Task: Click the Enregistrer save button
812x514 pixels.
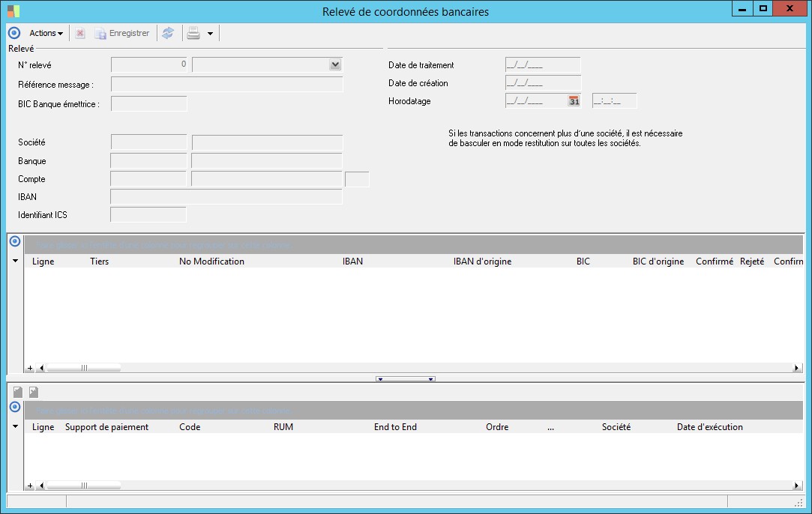Action: [x=121, y=33]
